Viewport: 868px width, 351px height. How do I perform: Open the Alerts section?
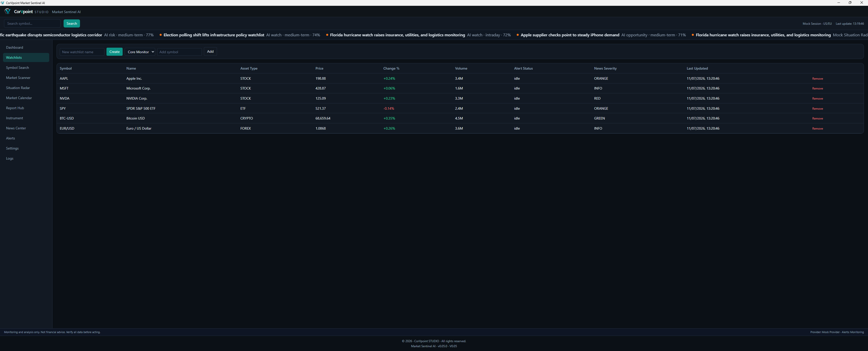tap(26, 138)
